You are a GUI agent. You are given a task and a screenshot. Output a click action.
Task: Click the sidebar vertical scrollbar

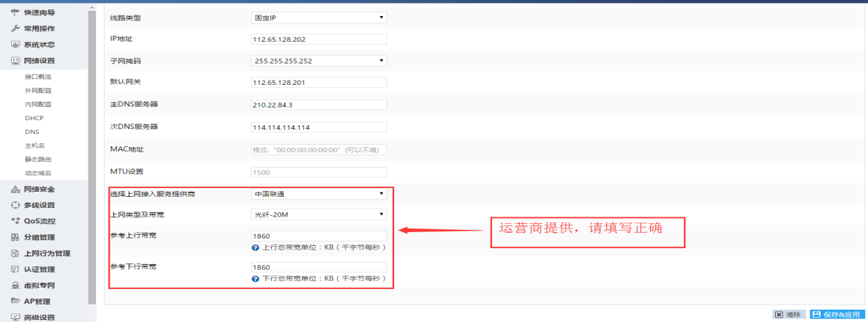(x=92, y=146)
